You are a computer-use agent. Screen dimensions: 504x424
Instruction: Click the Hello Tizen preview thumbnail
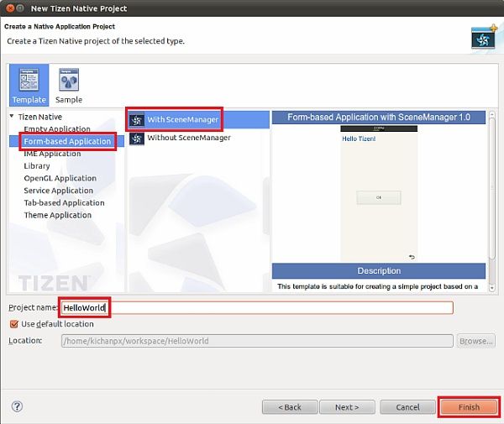pos(379,193)
